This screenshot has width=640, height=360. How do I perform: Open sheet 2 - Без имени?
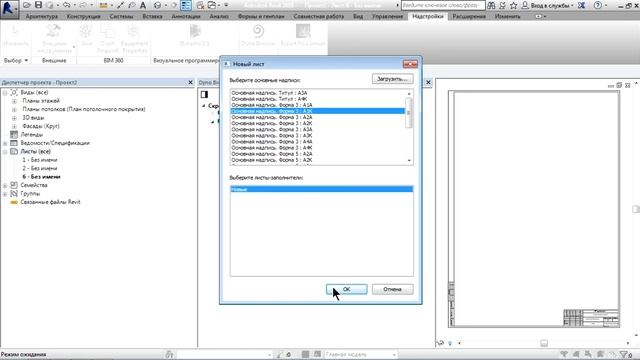(x=40, y=168)
